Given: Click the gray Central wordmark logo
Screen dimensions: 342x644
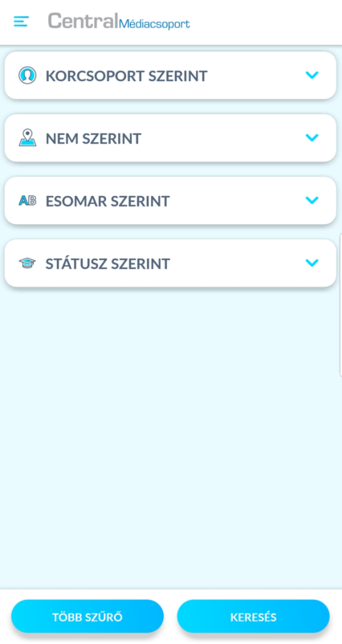Looking at the screenshot, I should click(83, 21).
